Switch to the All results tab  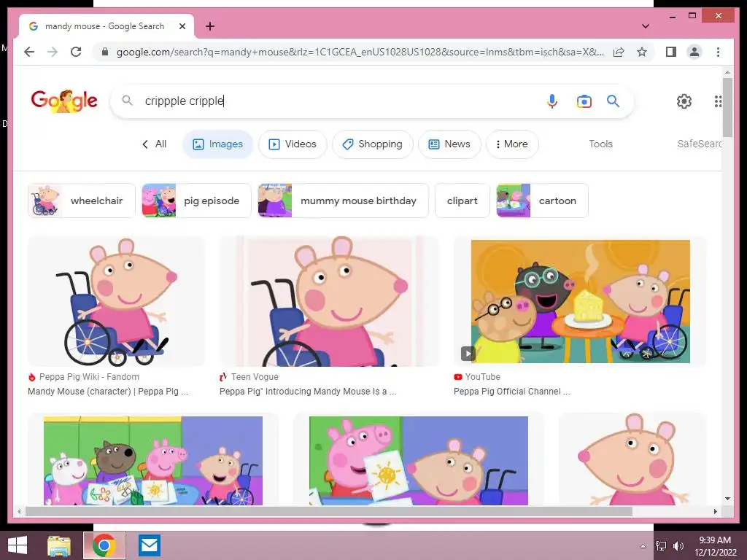pos(155,144)
